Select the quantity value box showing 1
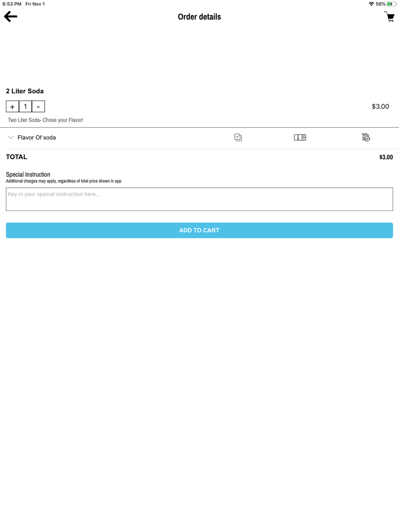The width and height of the screenshot is (399, 532). (x=26, y=106)
